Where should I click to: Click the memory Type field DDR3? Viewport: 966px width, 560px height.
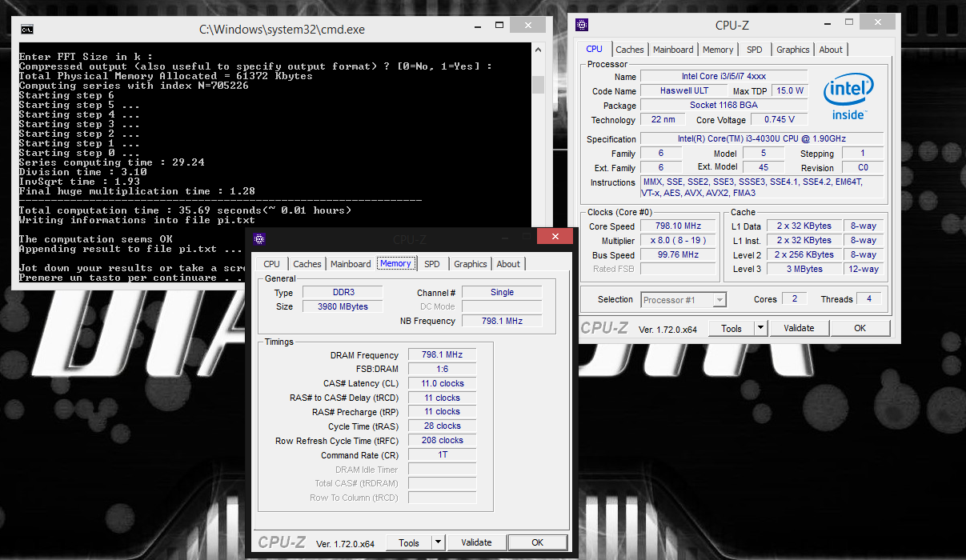click(342, 292)
